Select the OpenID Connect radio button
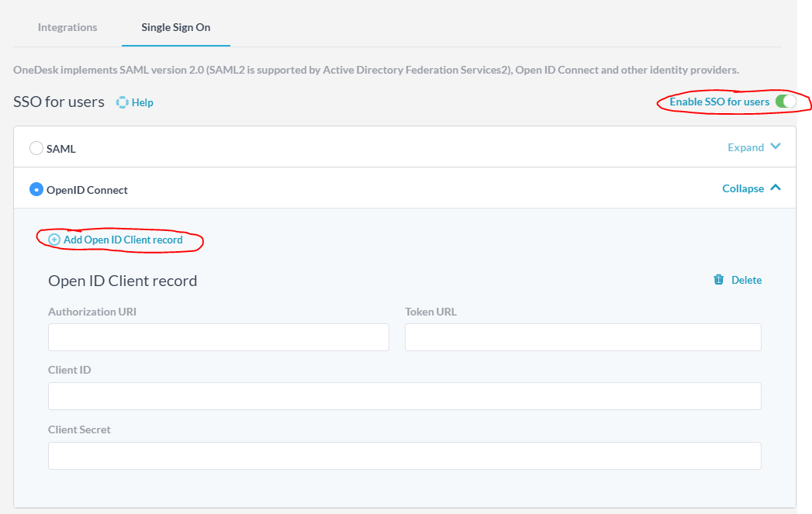 35,189
